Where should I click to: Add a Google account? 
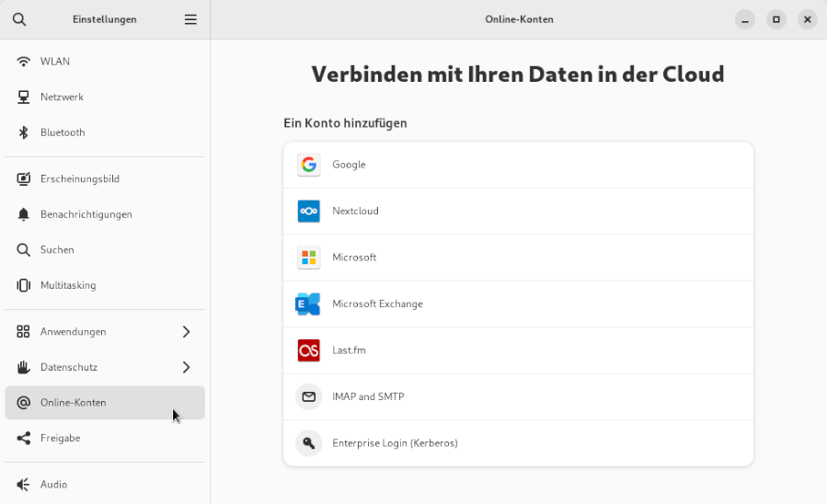(x=519, y=165)
